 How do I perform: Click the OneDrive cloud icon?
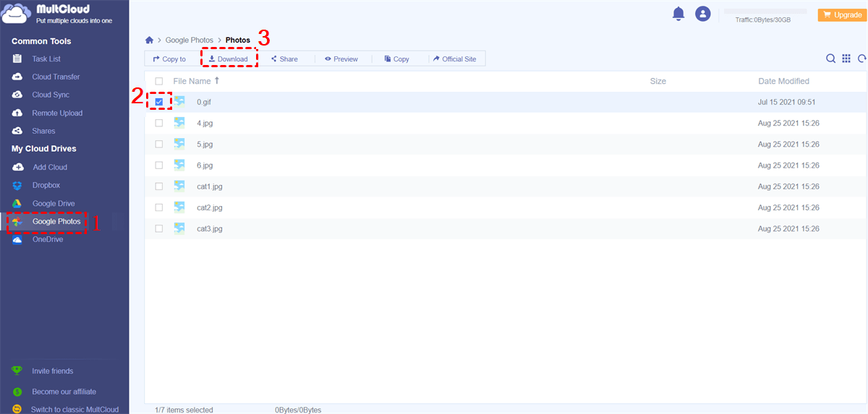pyautogui.click(x=17, y=240)
